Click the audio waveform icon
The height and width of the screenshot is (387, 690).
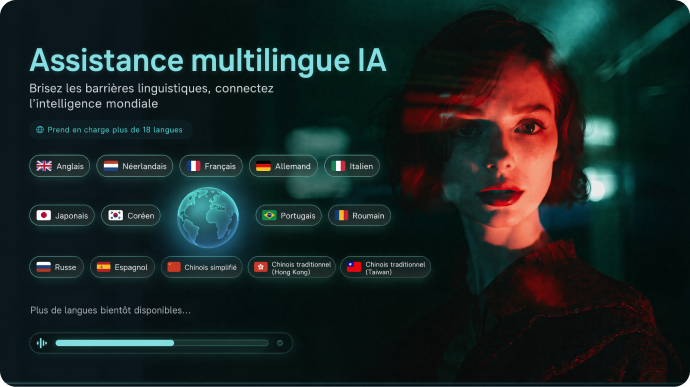point(42,343)
